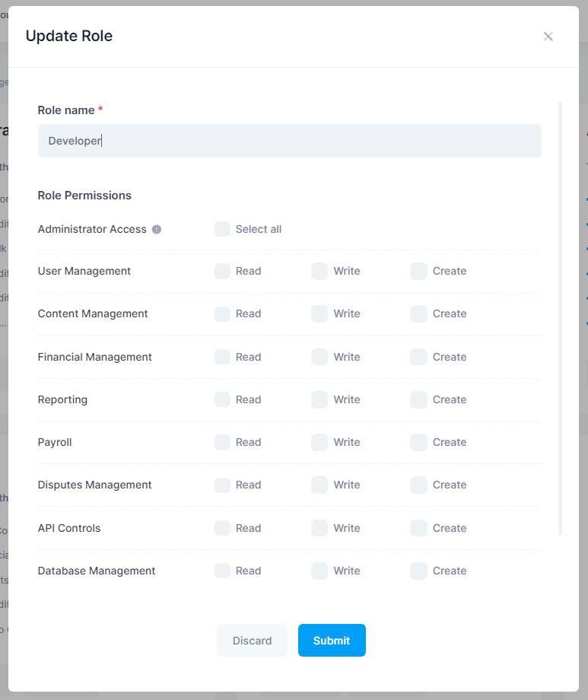This screenshot has height=700, width=588.
Task: Enable Create permission for User Management
Action: point(418,271)
